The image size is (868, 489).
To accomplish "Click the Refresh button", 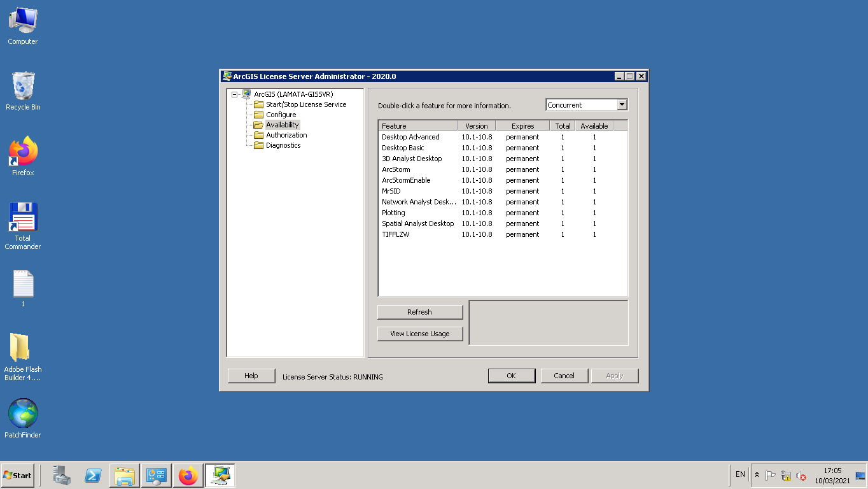I will pos(420,312).
